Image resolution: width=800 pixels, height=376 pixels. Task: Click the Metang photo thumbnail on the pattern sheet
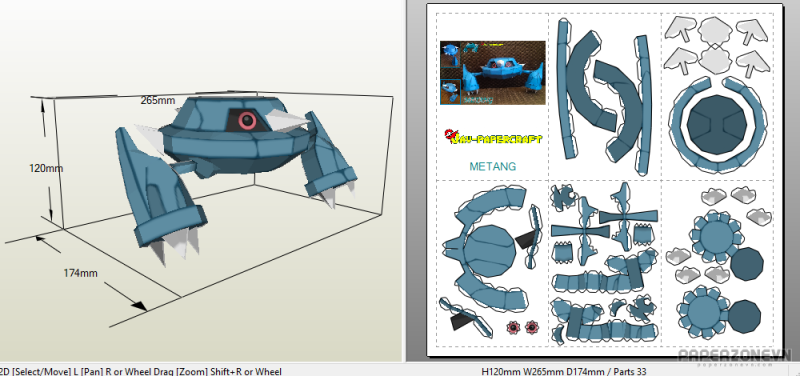tap(493, 73)
